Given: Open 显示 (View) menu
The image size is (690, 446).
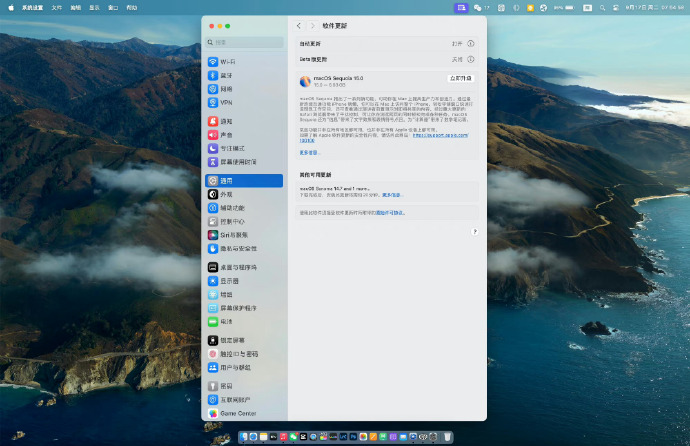Looking at the screenshot, I should point(95,7).
